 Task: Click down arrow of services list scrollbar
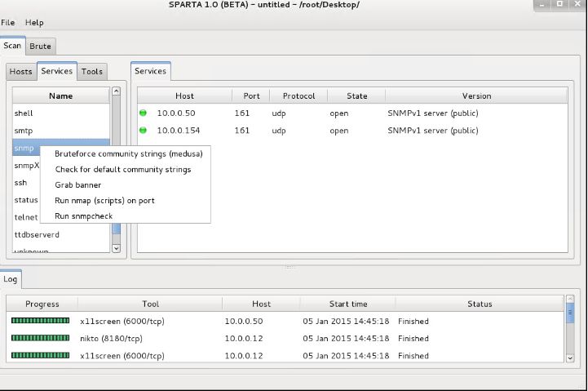point(116,247)
